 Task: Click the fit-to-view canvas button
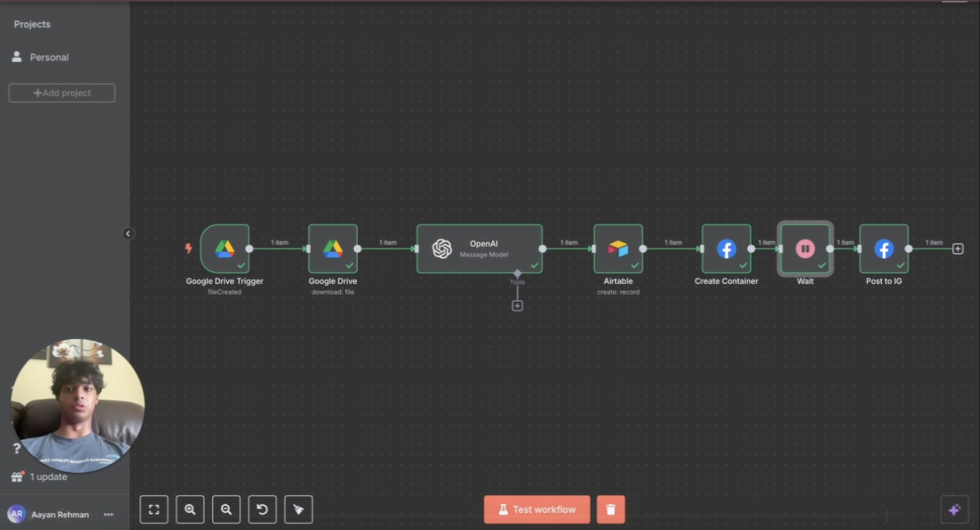pos(154,509)
